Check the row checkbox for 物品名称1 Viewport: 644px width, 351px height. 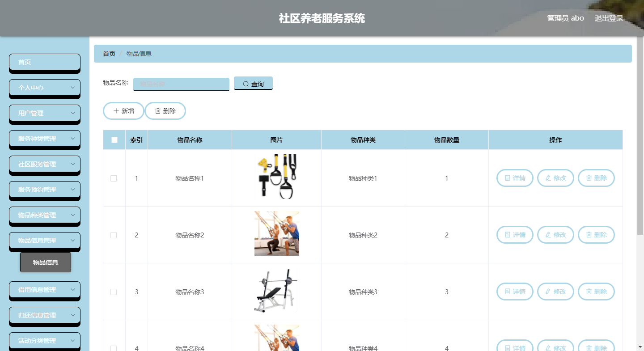pyautogui.click(x=114, y=178)
